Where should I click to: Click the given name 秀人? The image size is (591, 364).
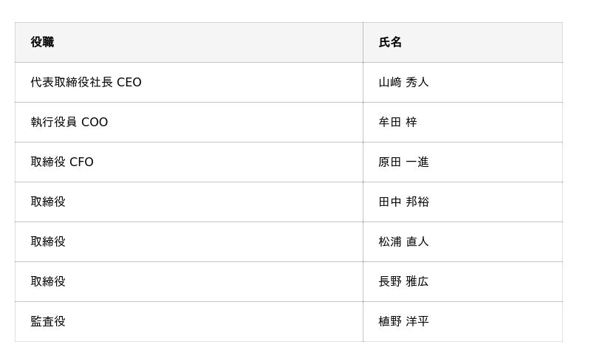tap(417, 82)
